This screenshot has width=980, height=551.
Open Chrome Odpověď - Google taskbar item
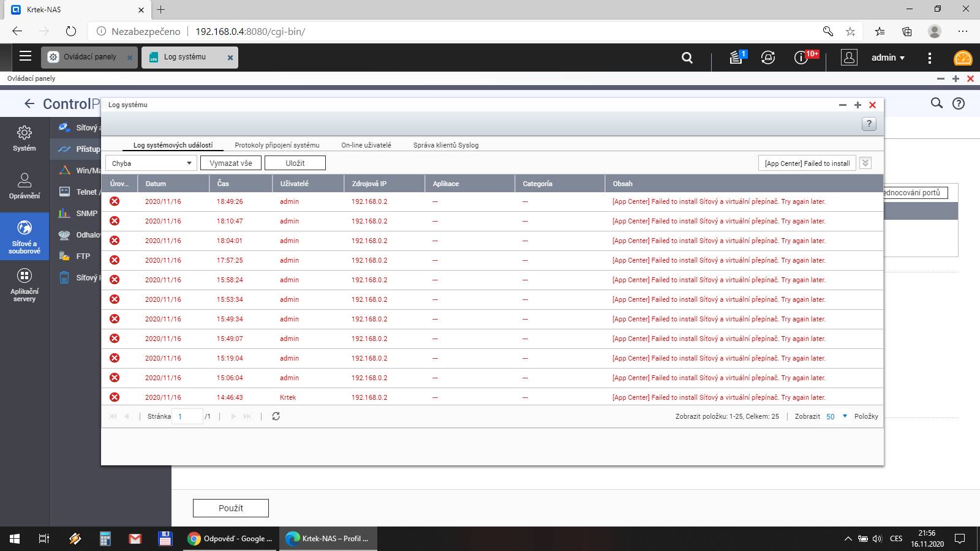click(x=230, y=539)
